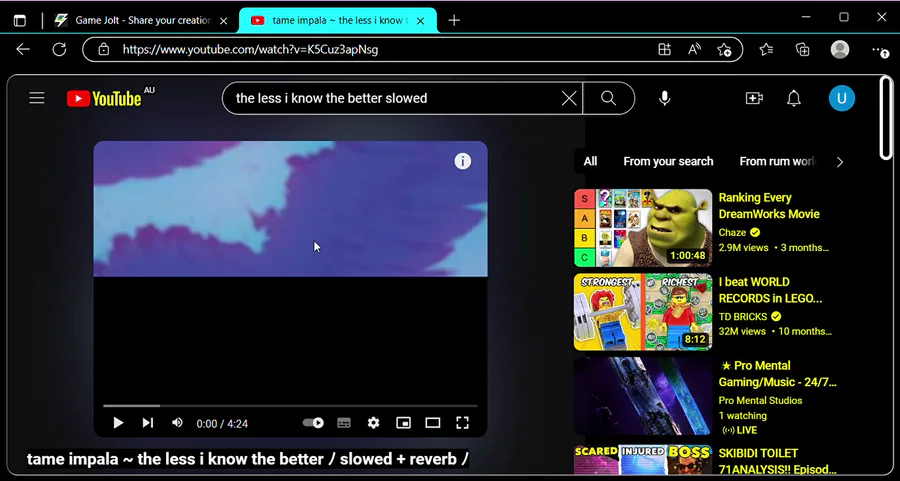Open the Create video menu
Viewport: 900px width, 481px height.
pyautogui.click(x=754, y=98)
